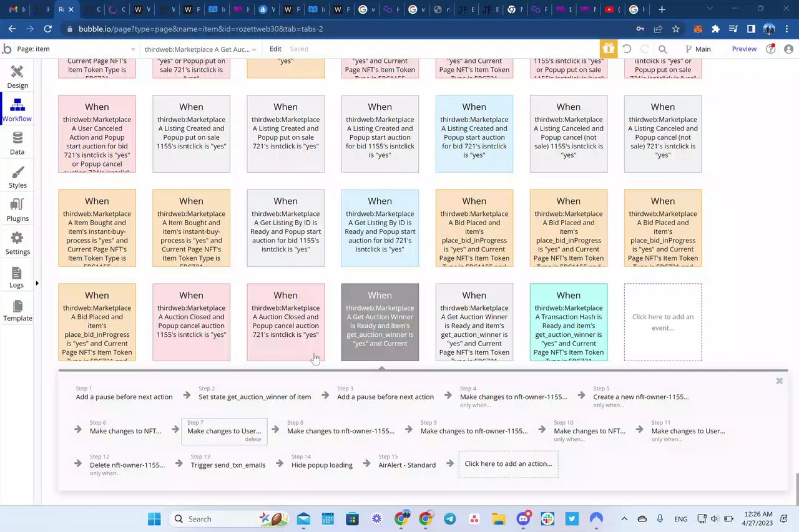Bookmark this page with the star icon
Screen dimensions: 799x532
pyautogui.click(x=675, y=29)
